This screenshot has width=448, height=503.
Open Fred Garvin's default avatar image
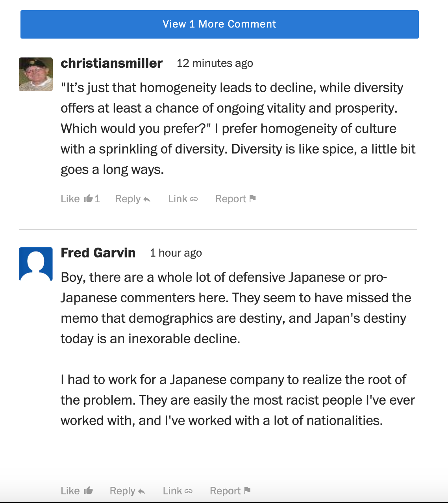click(x=36, y=264)
